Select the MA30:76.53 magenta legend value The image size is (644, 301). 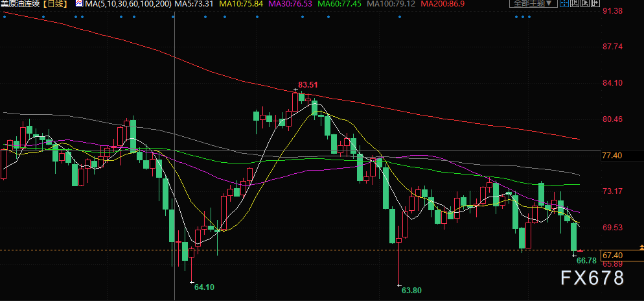(290, 4)
